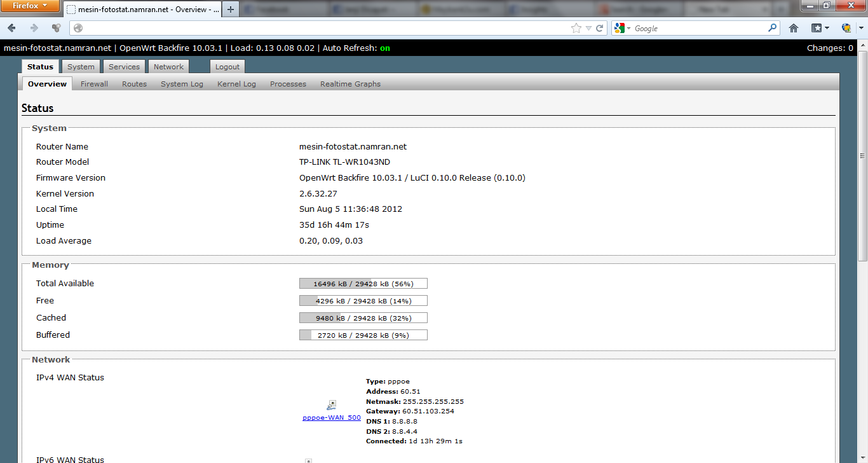Expand the search engine selector dropdown
The image size is (868, 463).
tap(622, 28)
